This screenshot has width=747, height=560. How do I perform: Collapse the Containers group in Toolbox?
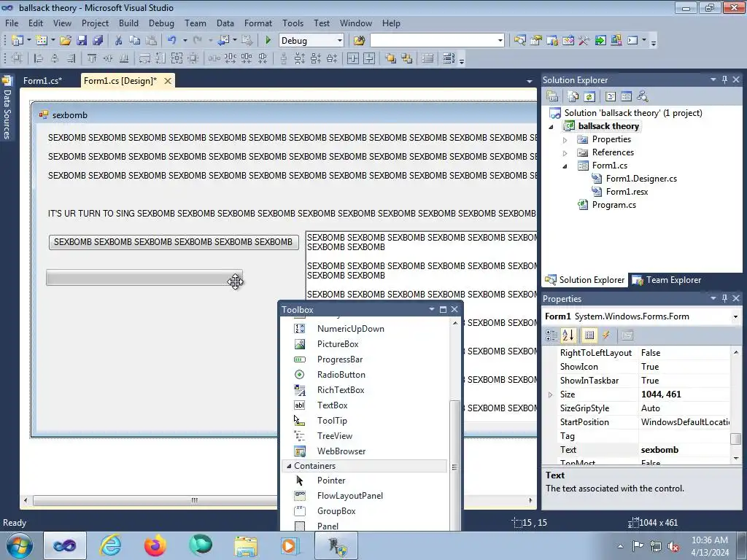pyautogui.click(x=289, y=466)
